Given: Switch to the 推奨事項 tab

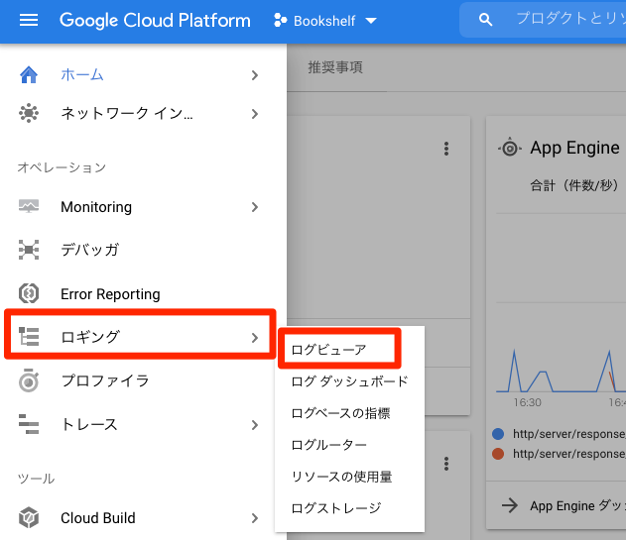Looking at the screenshot, I should click(335, 67).
